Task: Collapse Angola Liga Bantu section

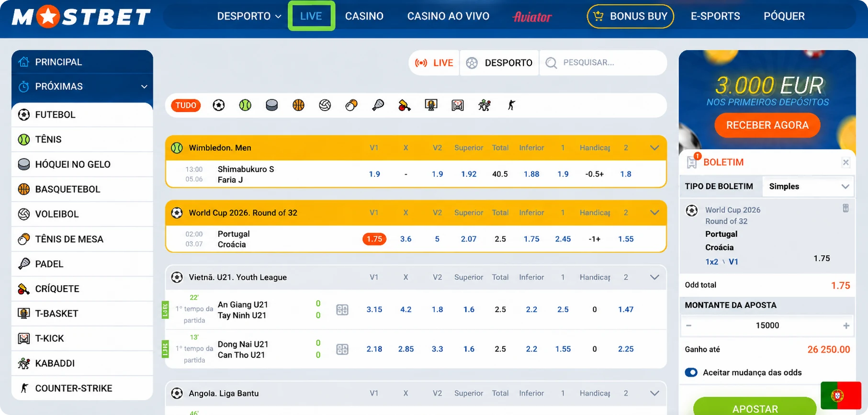Action: (654, 393)
